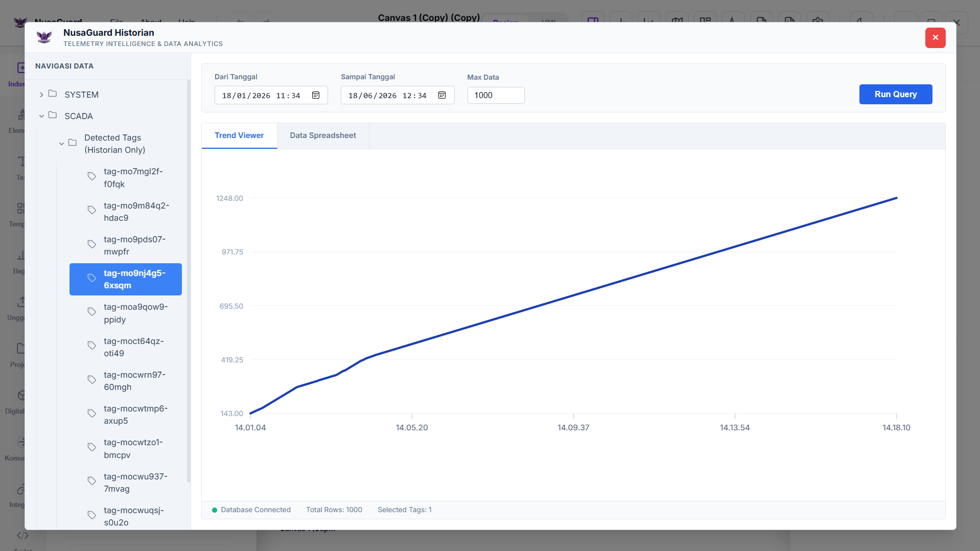Open the Dari Tanggal calendar picker
The image size is (980, 551).
pos(316,96)
